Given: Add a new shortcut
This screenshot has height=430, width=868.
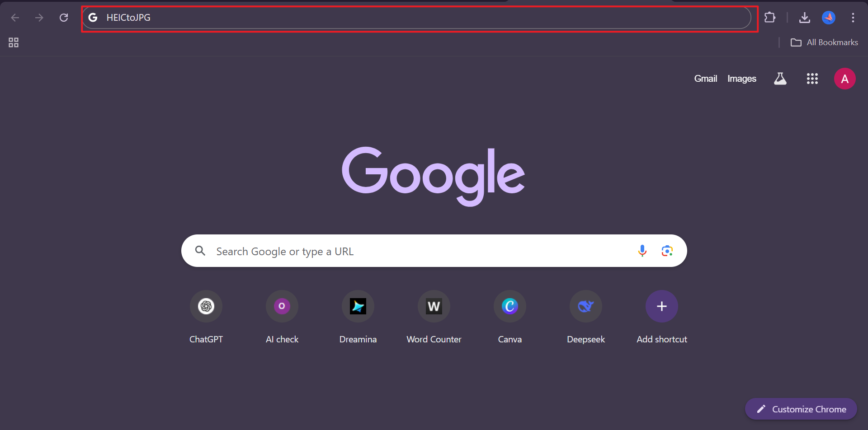Looking at the screenshot, I should (661, 306).
